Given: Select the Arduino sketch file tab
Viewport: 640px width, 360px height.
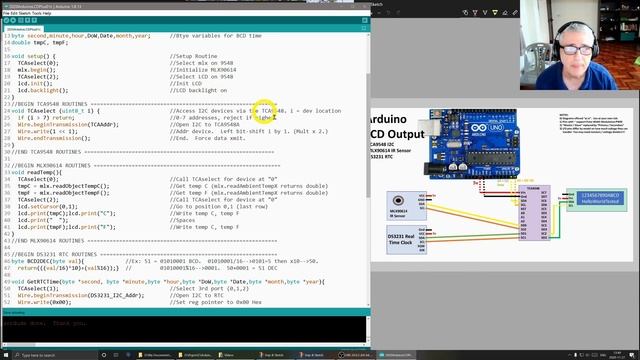Looking at the screenshot, I should point(23,29).
